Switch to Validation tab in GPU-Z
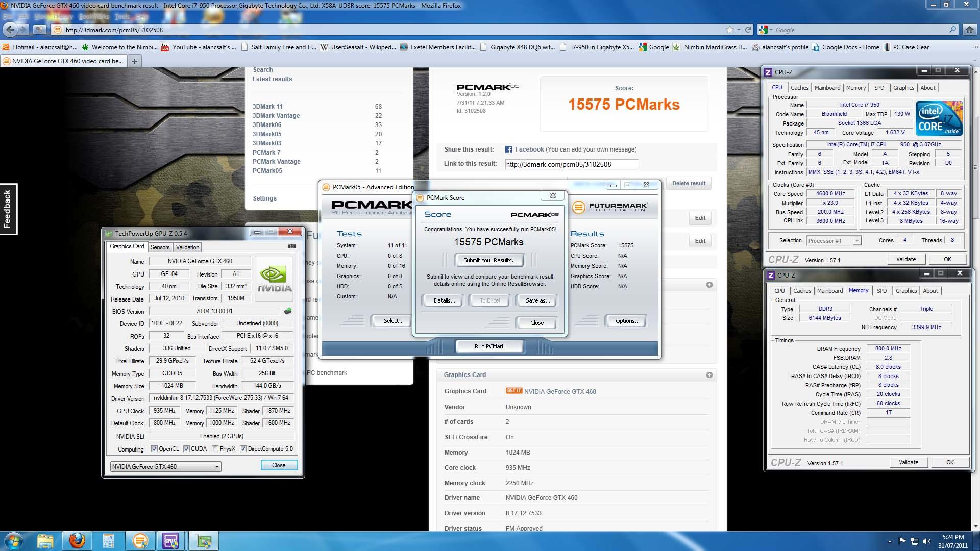The width and height of the screenshot is (980, 551). (x=187, y=247)
